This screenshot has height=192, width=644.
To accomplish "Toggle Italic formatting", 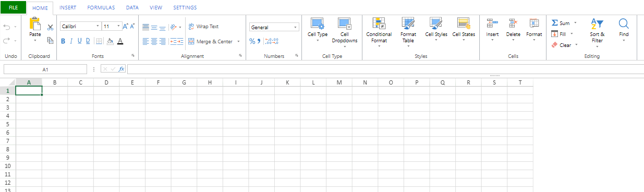I will click(x=71, y=41).
